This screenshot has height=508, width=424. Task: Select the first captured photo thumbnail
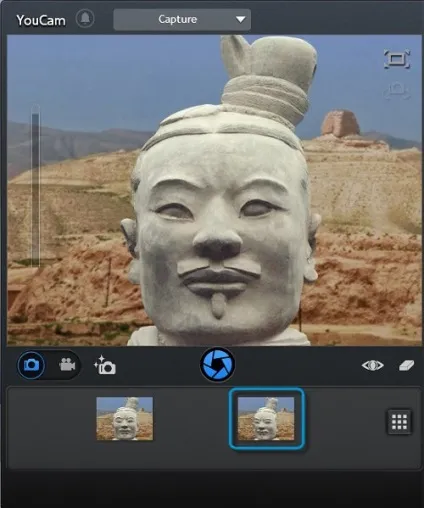(x=125, y=418)
